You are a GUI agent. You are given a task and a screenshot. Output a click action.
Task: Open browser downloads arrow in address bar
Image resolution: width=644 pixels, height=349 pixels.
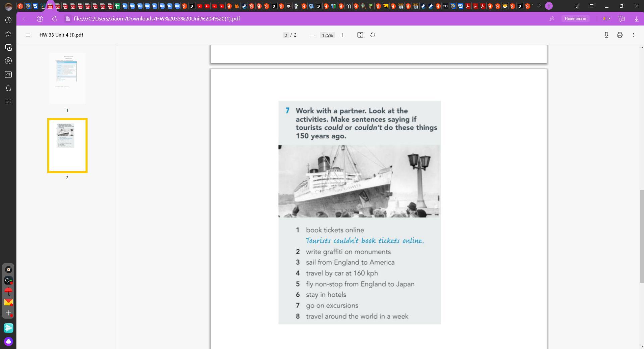pyautogui.click(x=637, y=19)
